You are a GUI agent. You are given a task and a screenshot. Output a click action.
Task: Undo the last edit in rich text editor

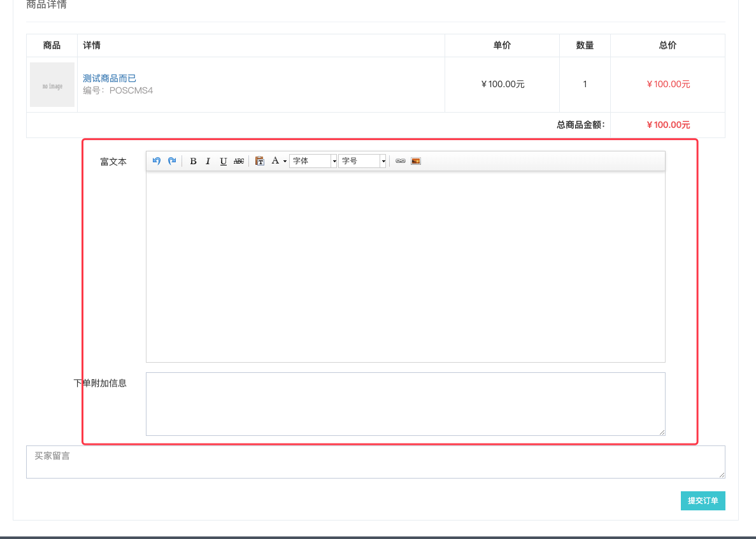156,161
